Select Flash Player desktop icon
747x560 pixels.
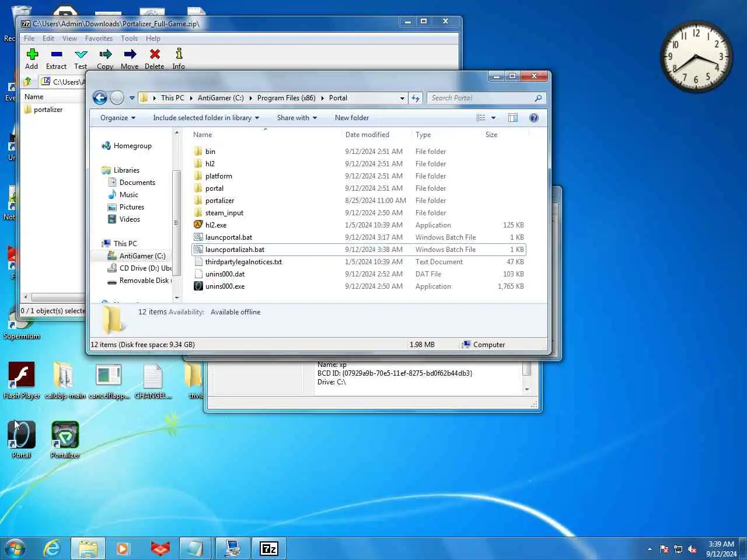pos(22,380)
